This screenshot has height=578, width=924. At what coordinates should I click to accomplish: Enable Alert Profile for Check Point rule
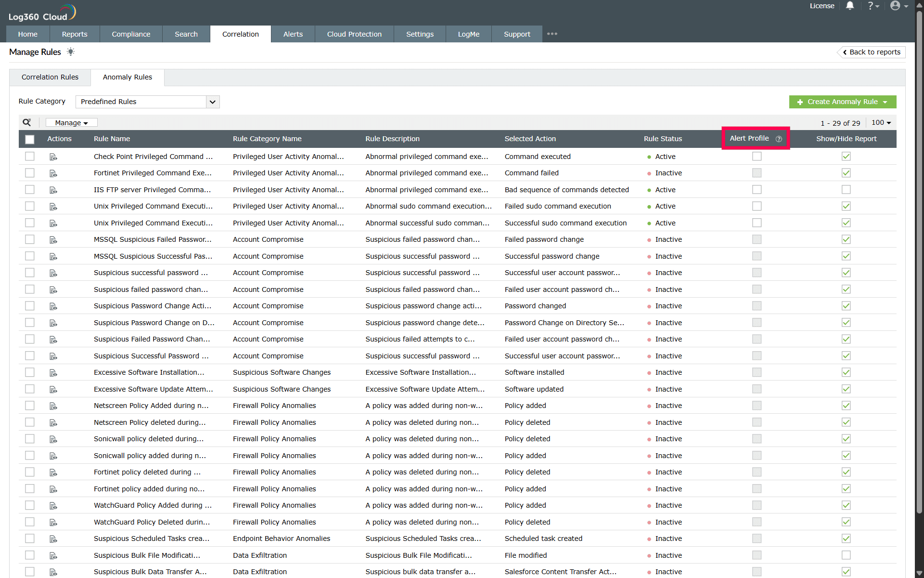(x=757, y=157)
